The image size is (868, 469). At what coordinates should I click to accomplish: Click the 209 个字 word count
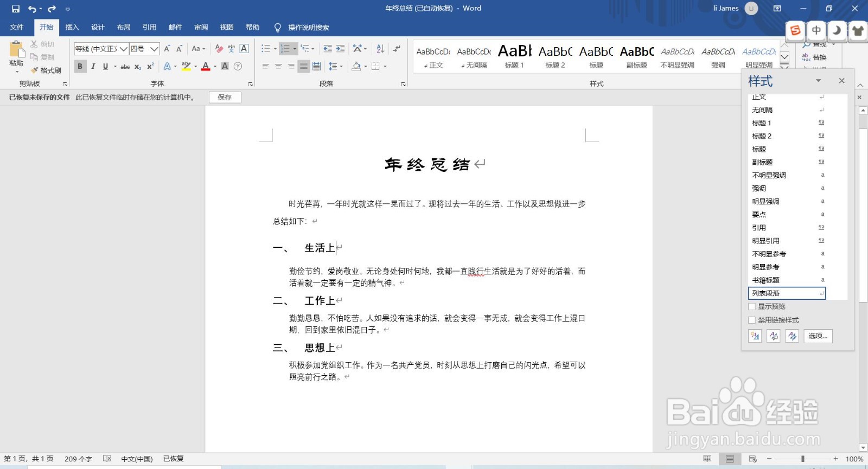pos(78,459)
